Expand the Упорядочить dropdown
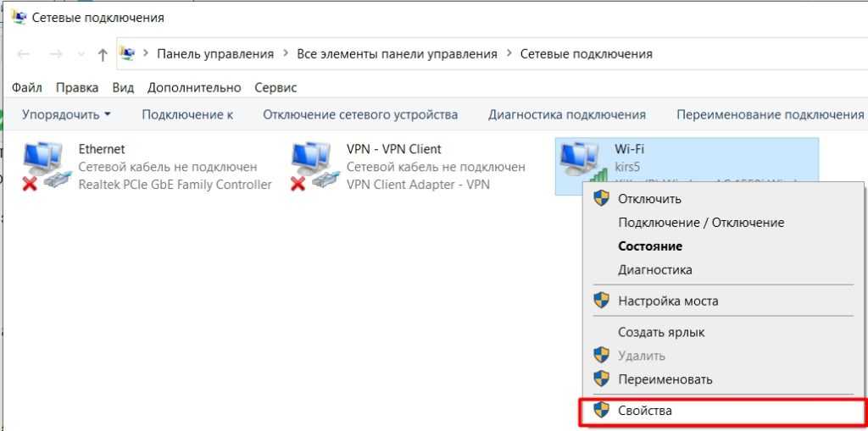The image size is (868, 431). (x=66, y=114)
